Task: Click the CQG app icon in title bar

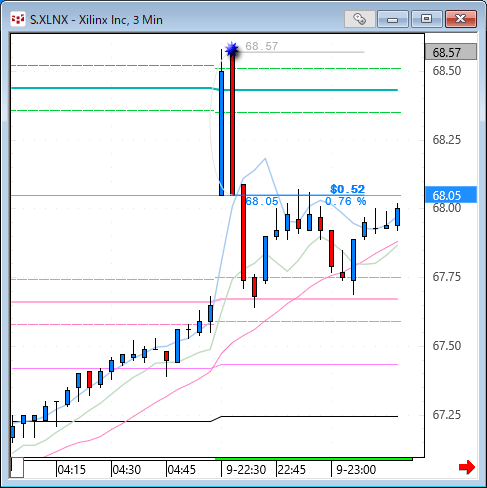Action: 18,19
